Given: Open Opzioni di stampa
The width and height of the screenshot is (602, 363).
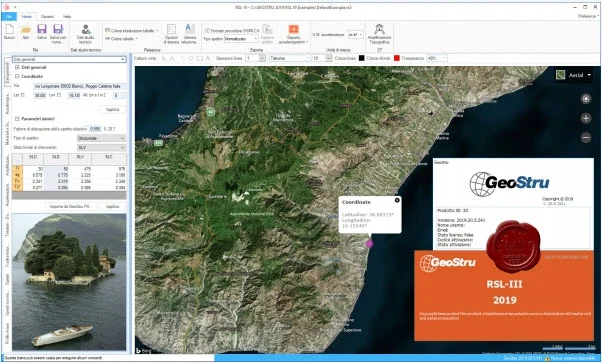Looking at the screenshot, I should coord(171,29).
